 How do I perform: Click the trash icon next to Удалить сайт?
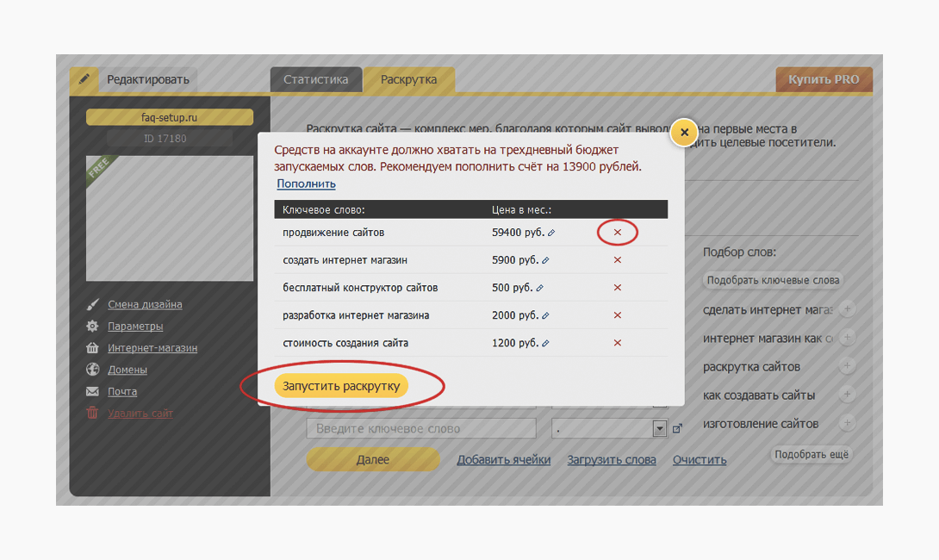[92, 413]
